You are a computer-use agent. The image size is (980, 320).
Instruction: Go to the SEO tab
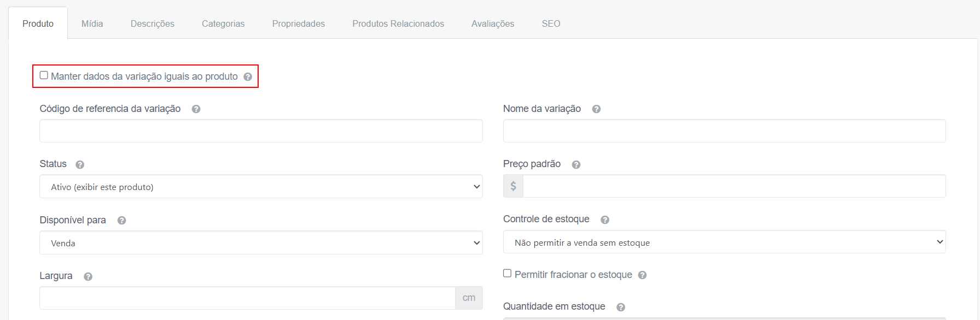pyautogui.click(x=551, y=23)
